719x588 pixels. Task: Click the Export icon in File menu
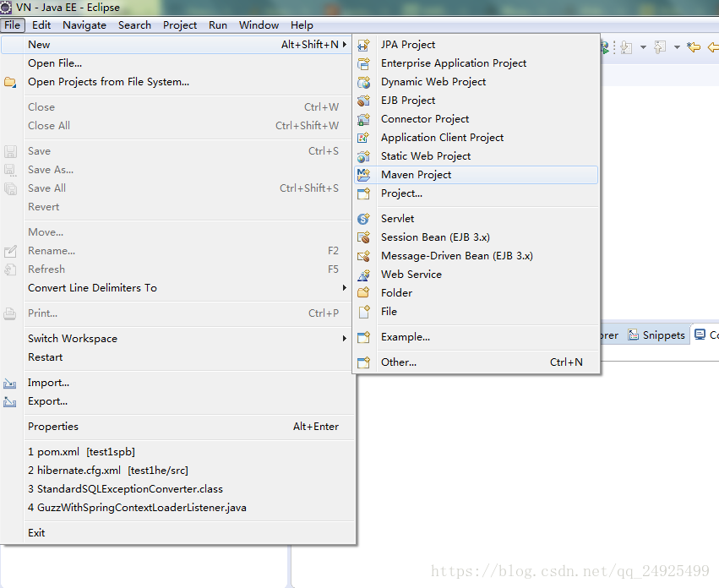pos(10,402)
